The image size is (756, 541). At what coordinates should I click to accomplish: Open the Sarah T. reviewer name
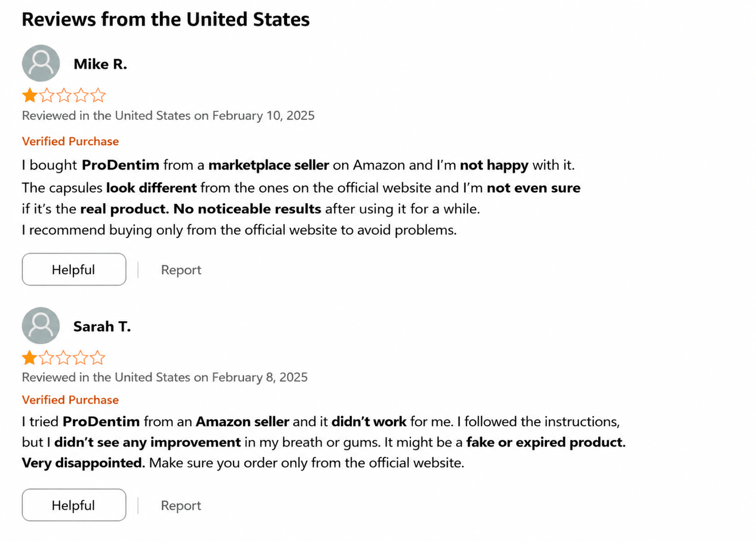(x=102, y=326)
